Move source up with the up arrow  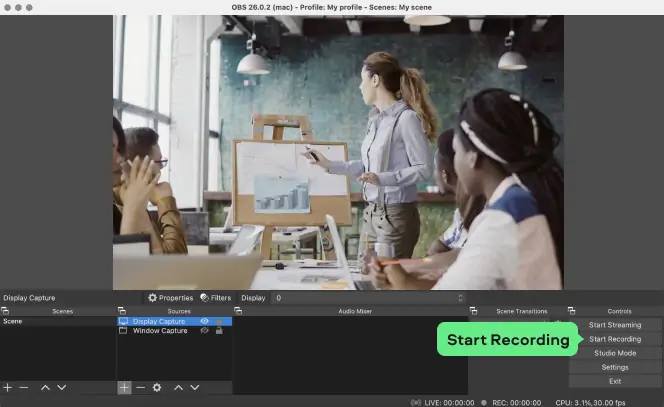point(179,388)
